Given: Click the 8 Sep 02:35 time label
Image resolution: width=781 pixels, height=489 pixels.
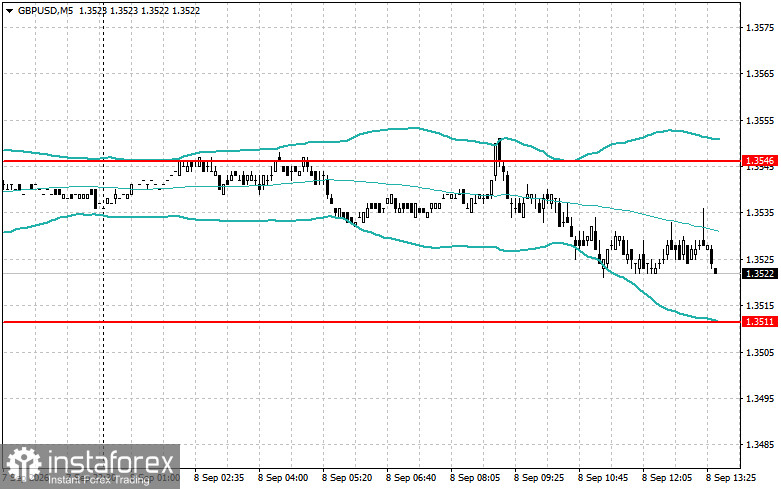Looking at the screenshot, I should point(219,478).
